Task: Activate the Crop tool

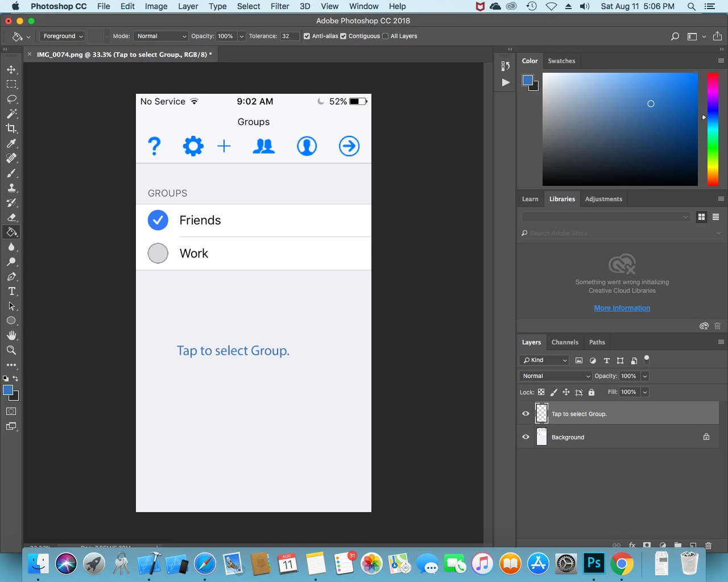Action: pyautogui.click(x=11, y=128)
